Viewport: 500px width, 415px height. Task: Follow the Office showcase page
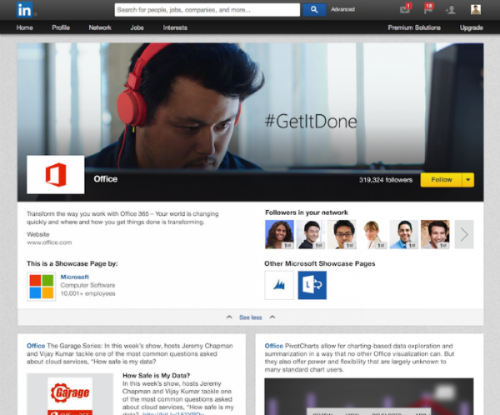click(441, 180)
